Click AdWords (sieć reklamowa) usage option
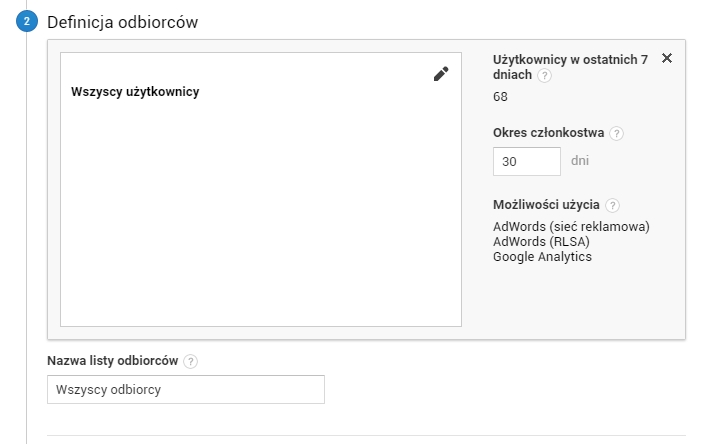 point(571,226)
